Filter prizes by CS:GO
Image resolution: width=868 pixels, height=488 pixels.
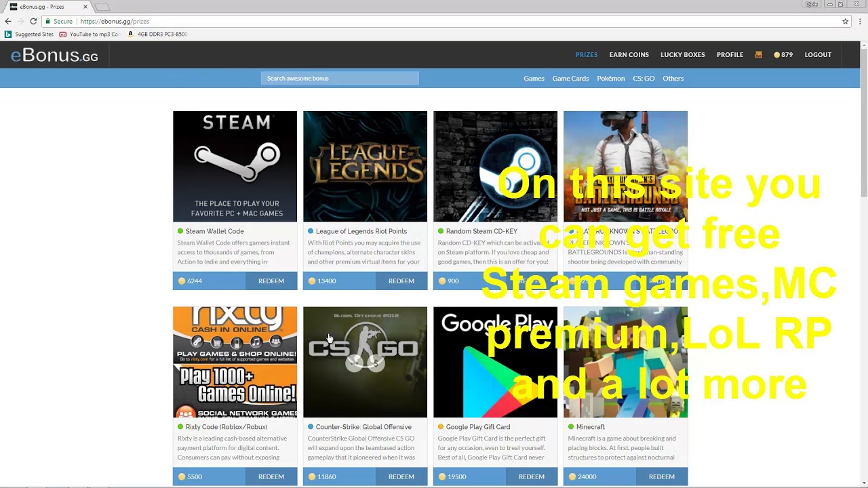(644, 79)
